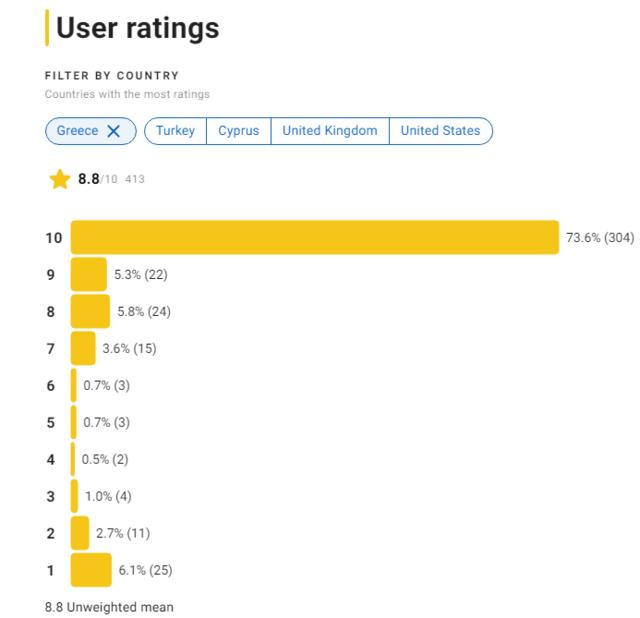The height and width of the screenshot is (618, 640).
Task: Click the Greece filter chip
Action: tap(78, 131)
